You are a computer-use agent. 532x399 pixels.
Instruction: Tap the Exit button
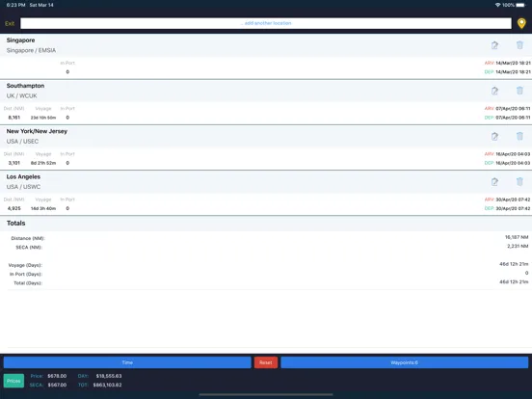[x=10, y=23]
